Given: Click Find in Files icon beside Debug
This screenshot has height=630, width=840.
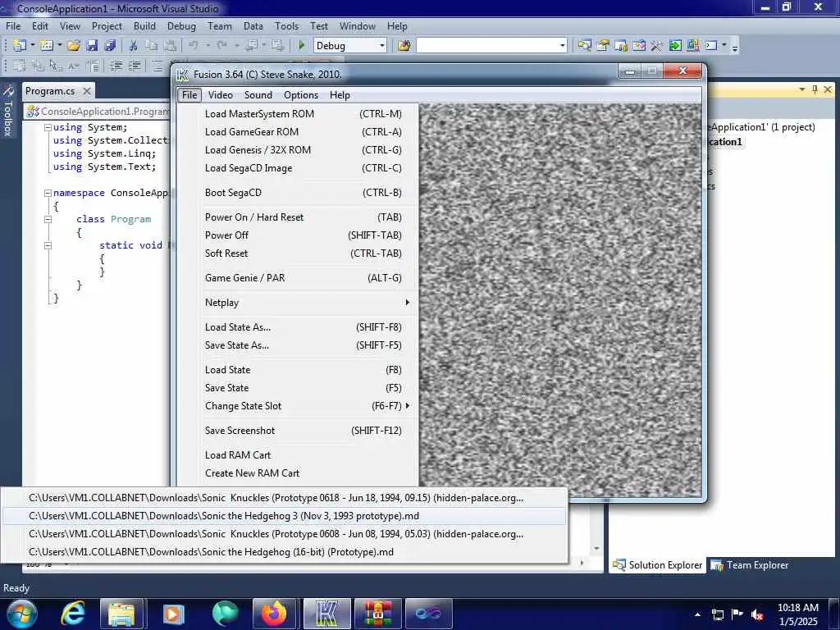Looking at the screenshot, I should [x=404, y=46].
